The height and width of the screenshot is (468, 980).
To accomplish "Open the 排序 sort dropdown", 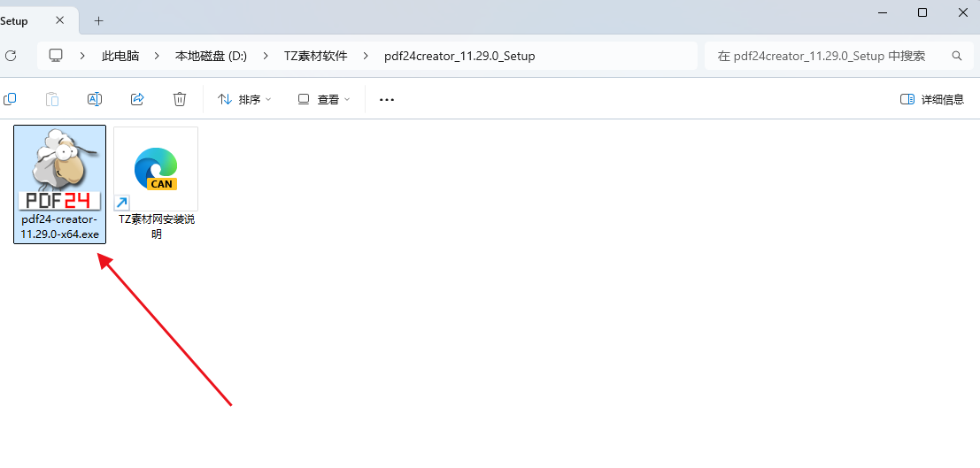I will [244, 99].
